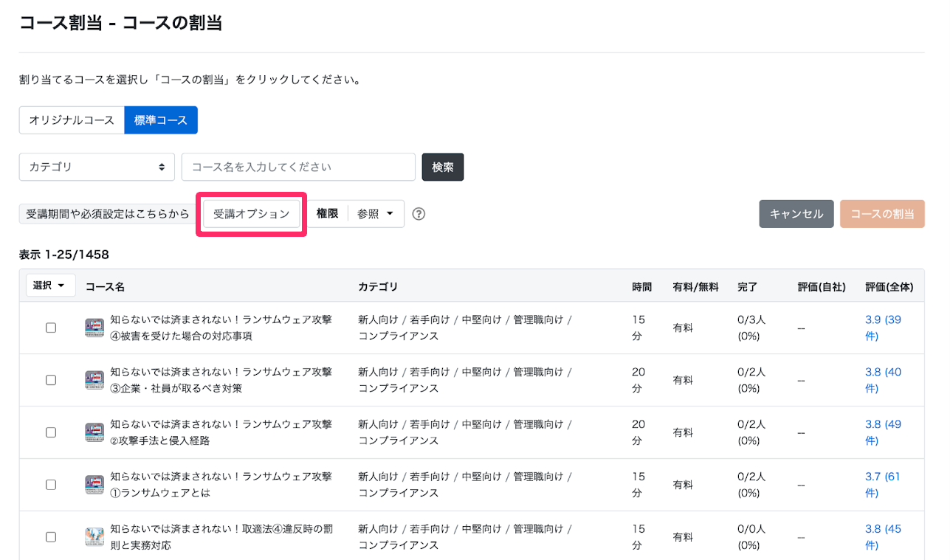Click course title ①ランサムウェアとは
This screenshot has width=950, height=560.
221,485
